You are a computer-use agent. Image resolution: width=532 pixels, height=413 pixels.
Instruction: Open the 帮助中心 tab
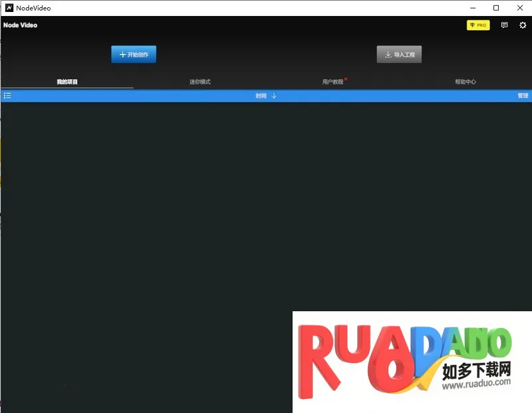click(x=465, y=82)
